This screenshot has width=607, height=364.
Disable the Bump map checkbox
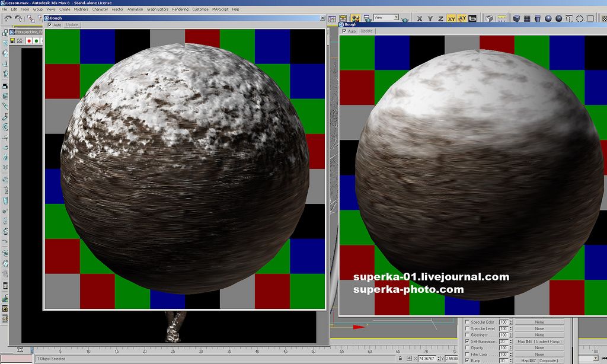[467, 360]
